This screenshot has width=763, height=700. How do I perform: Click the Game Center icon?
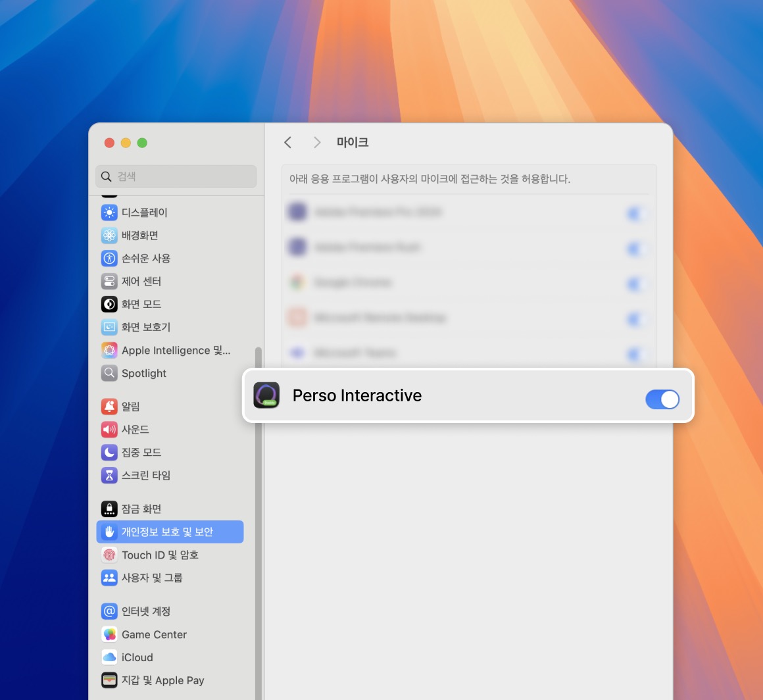click(109, 634)
